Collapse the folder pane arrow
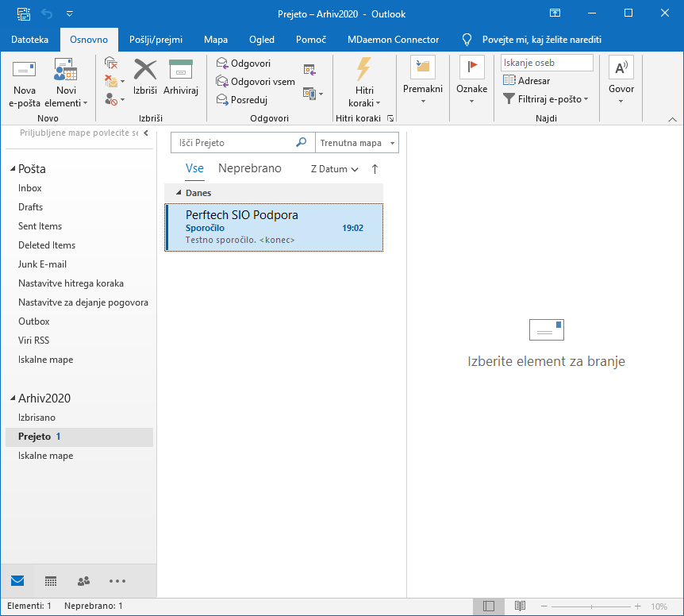 click(146, 133)
